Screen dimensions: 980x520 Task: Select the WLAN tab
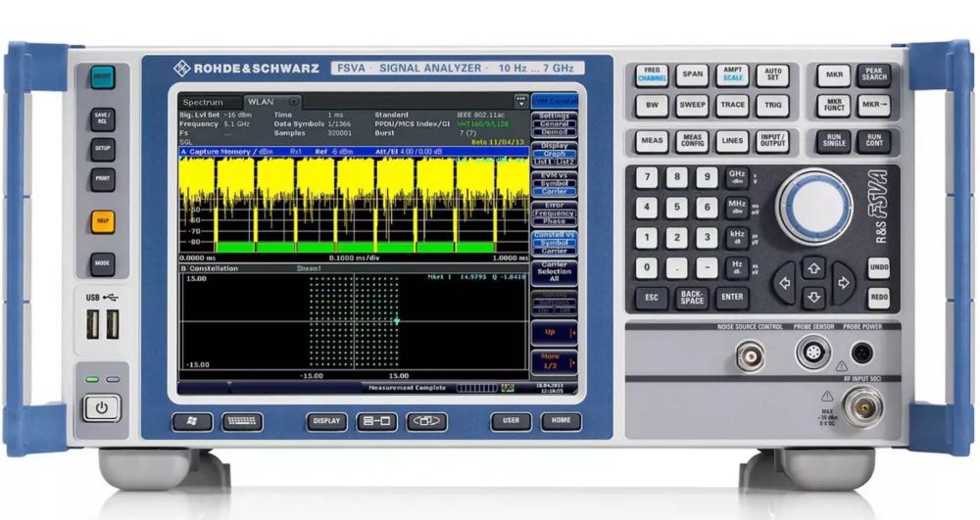pos(261,102)
